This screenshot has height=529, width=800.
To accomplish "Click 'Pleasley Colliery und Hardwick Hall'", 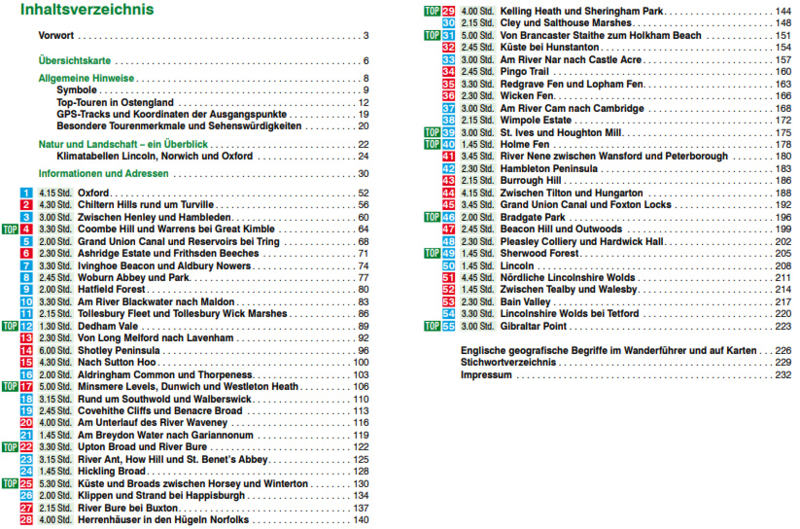I will click(x=582, y=242).
